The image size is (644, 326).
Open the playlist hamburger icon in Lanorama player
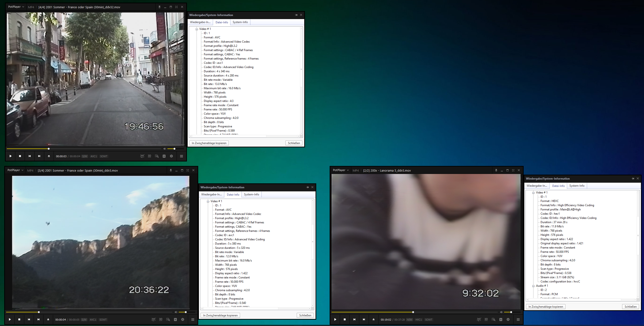point(518,319)
